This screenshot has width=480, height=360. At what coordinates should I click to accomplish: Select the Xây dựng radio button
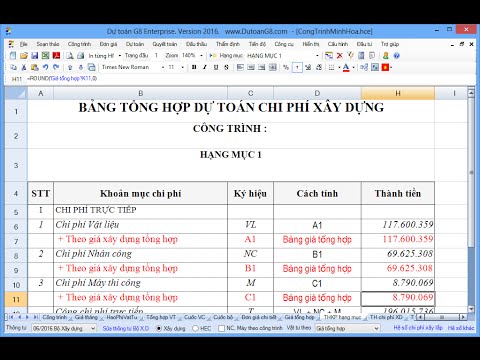coord(159,328)
